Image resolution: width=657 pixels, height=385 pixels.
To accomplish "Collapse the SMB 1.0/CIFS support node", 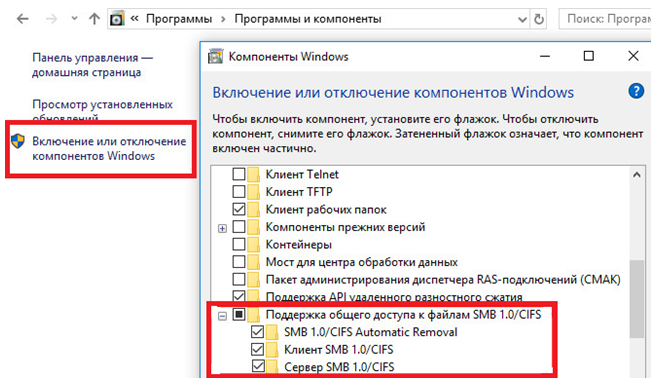I will tap(222, 316).
